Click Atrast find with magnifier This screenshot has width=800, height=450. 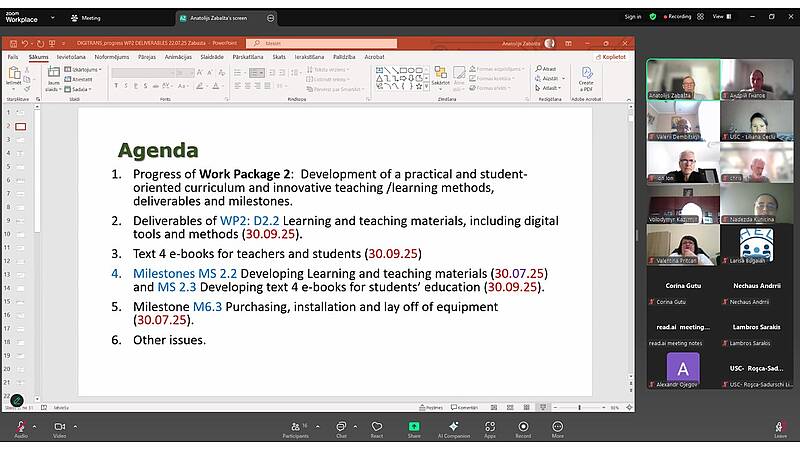point(546,69)
